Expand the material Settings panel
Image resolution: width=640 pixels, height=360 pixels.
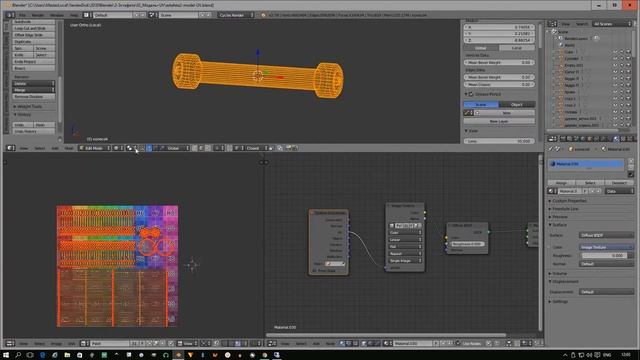pos(560,302)
